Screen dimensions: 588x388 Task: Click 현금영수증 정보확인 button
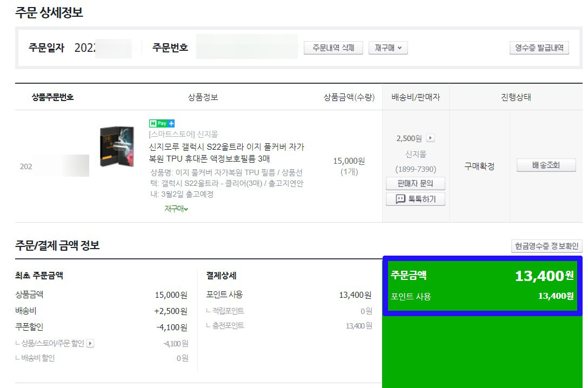coord(547,246)
